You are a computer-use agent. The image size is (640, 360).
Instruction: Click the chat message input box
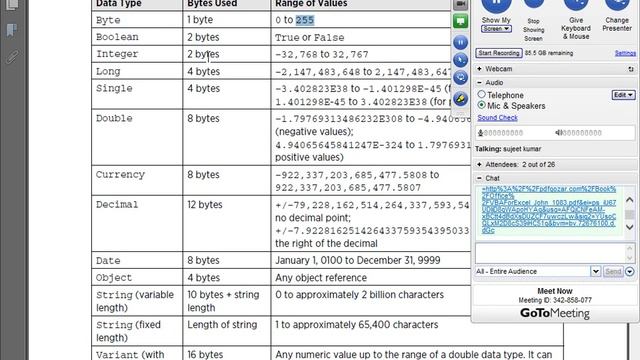(550, 253)
